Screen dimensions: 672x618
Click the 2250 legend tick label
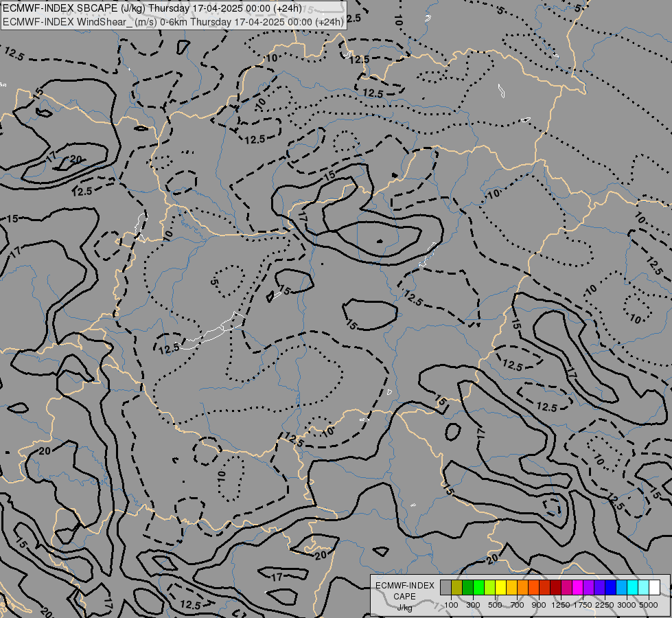[x=605, y=605]
